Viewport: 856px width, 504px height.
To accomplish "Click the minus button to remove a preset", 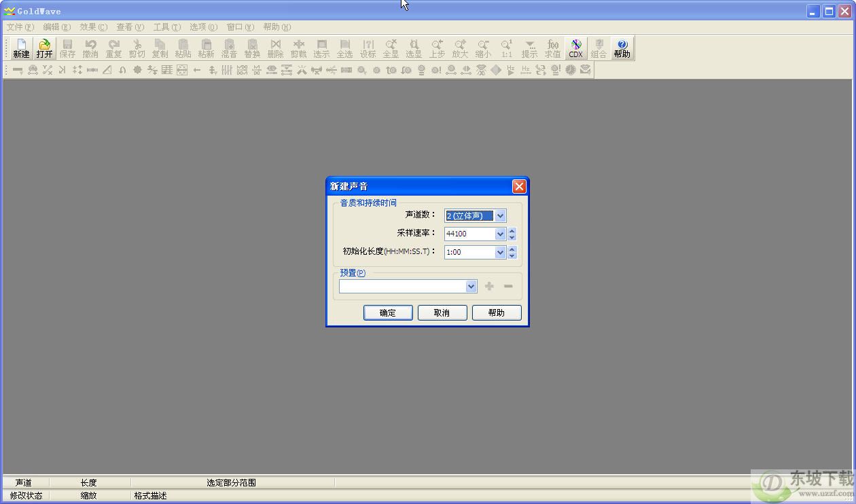I will [508, 286].
